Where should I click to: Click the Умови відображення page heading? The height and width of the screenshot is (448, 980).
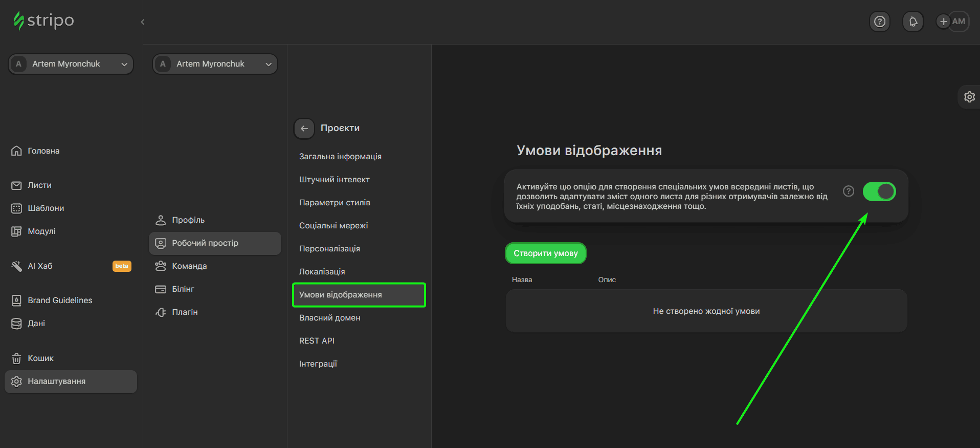589,151
